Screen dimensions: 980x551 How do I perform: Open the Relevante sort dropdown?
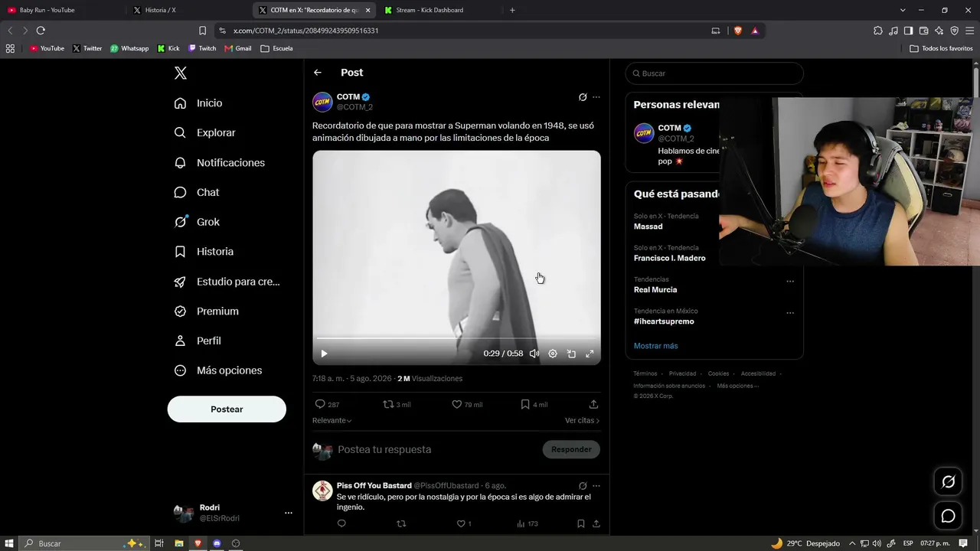click(x=332, y=421)
